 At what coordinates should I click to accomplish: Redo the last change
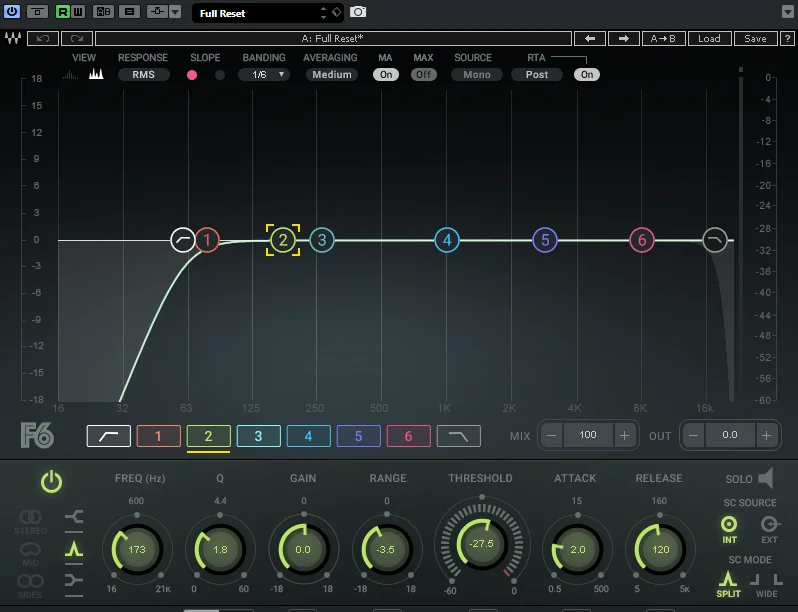tap(77, 38)
